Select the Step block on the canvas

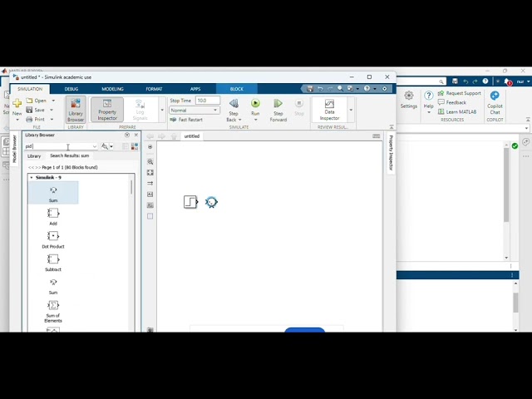190,202
